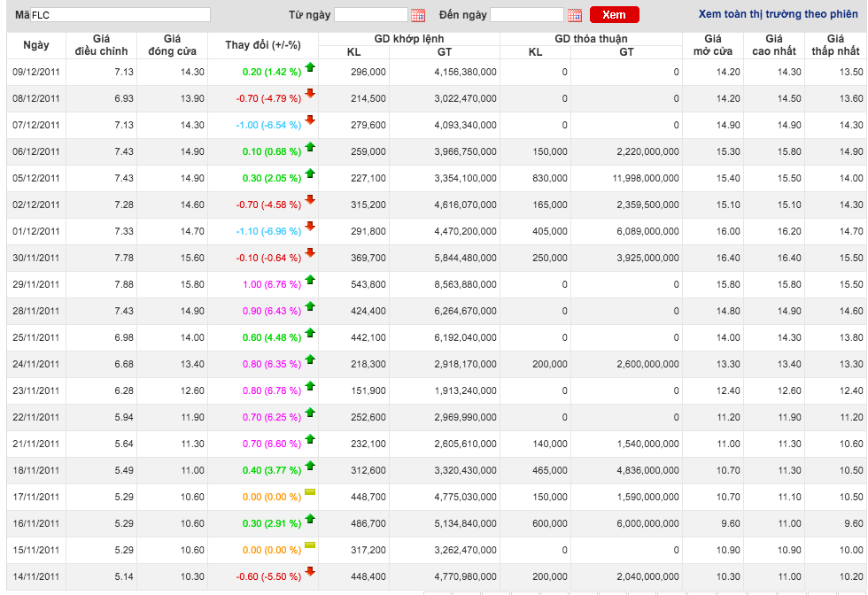Click the order value '1,913,240,000'
This screenshot has height=595, width=868.
click(x=465, y=390)
